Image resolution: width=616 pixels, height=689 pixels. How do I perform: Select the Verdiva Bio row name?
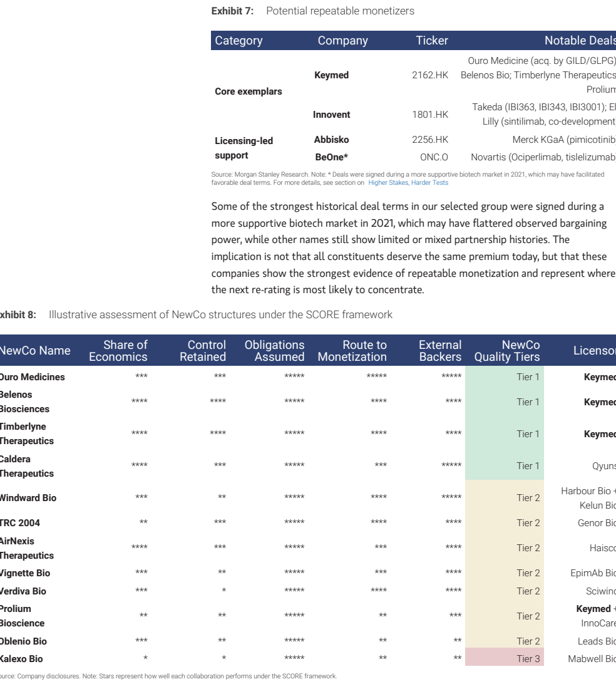[x=23, y=591]
